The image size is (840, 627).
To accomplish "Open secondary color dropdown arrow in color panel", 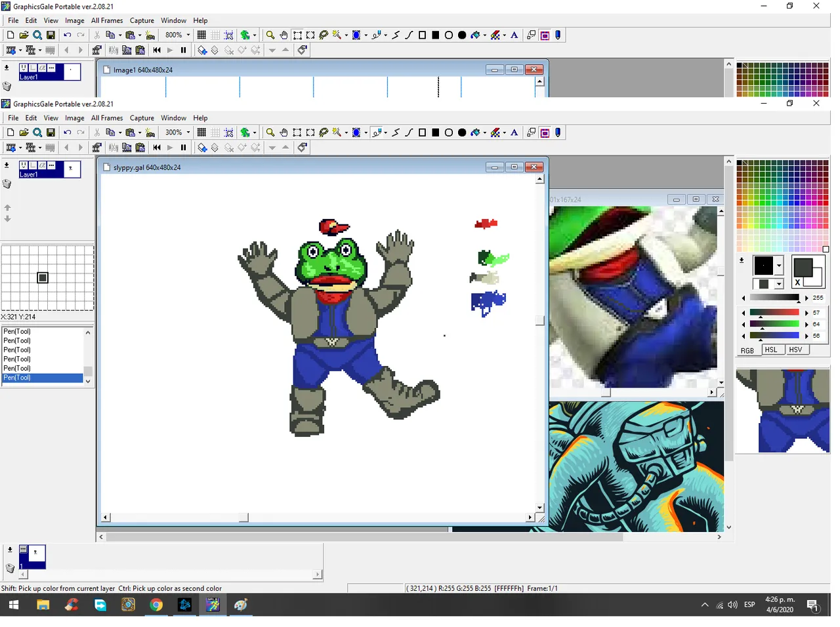I will click(x=779, y=284).
